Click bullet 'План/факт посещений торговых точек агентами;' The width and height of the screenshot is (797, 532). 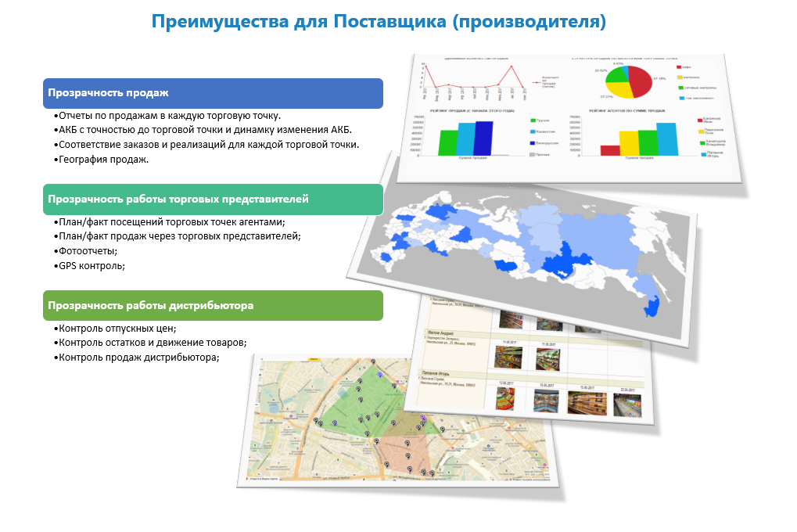tap(169, 221)
